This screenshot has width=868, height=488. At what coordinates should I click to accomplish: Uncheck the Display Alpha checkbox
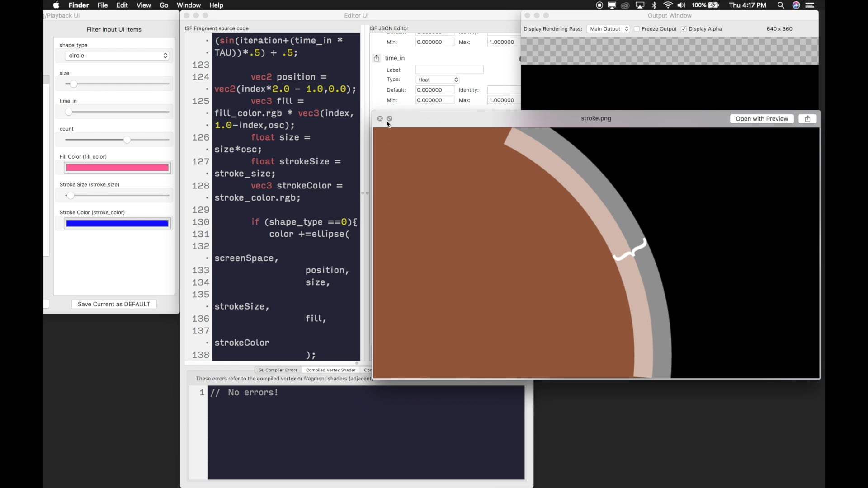tap(684, 29)
